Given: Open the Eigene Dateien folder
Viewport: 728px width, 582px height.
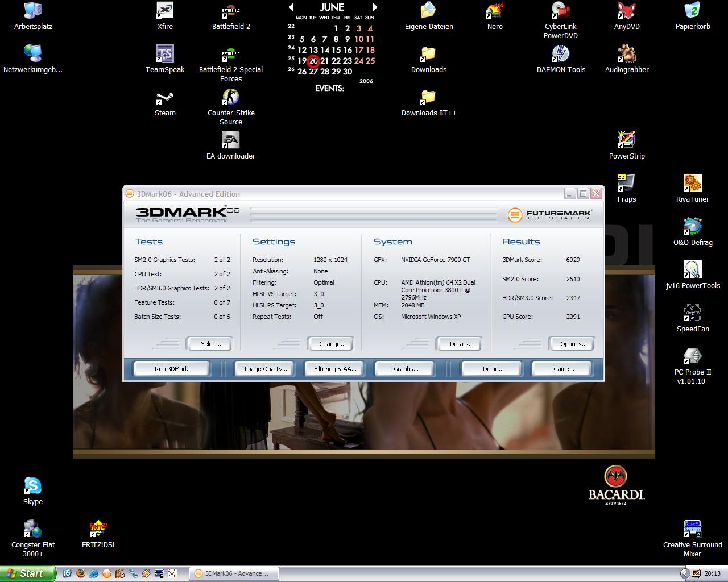Looking at the screenshot, I should [x=429, y=16].
